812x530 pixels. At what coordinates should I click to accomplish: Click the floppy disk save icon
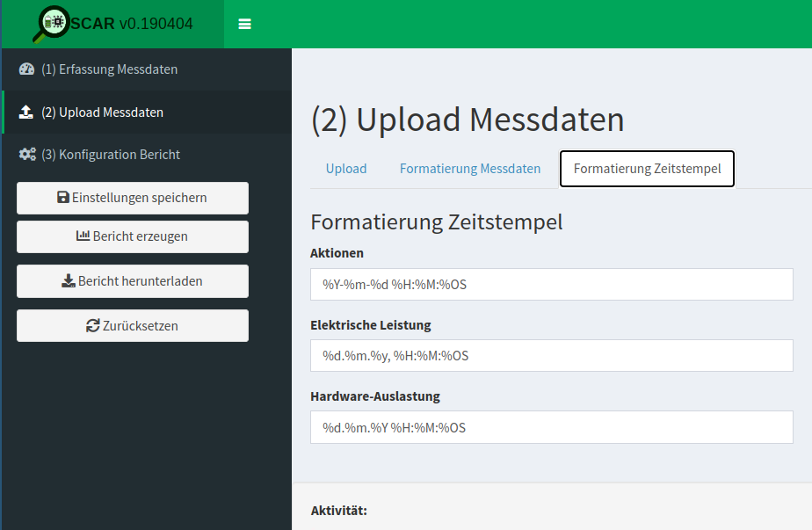coord(63,198)
